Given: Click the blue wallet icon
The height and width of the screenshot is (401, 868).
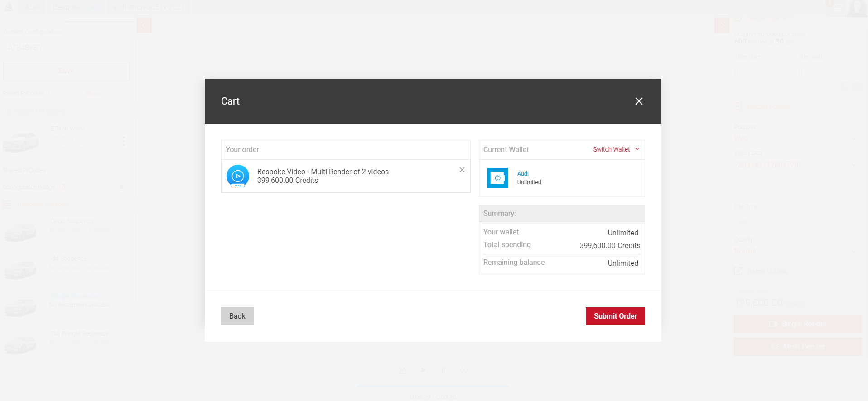Looking at the screenshot, I should 497,178.
